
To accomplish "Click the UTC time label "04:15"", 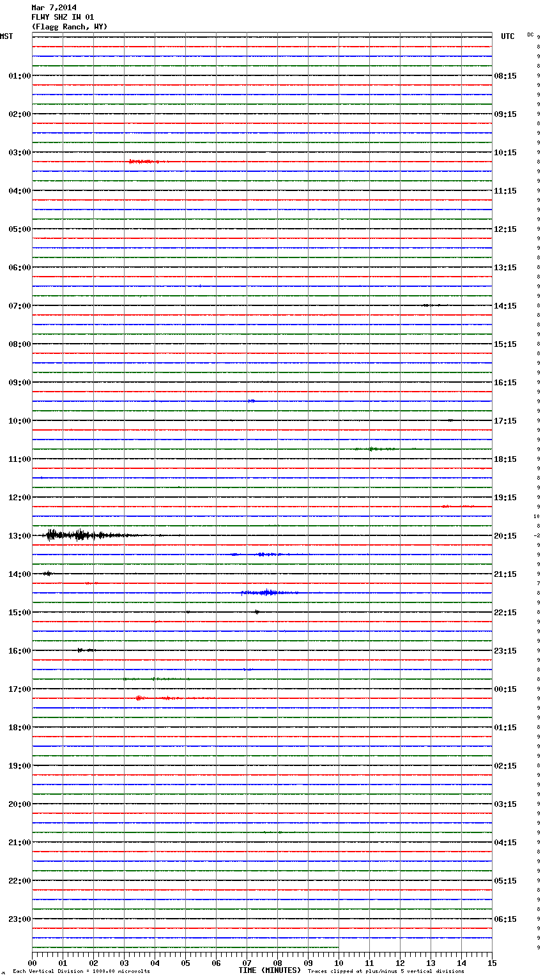I will (505, 843).
